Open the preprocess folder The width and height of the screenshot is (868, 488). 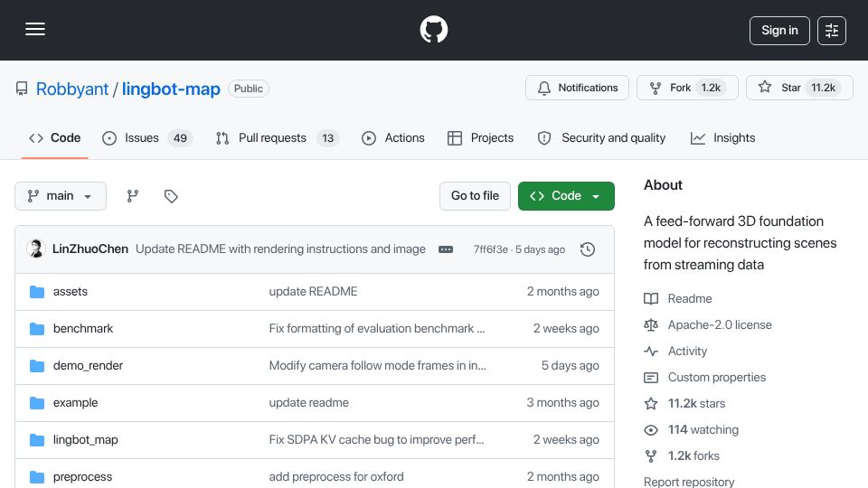(82, 477)
